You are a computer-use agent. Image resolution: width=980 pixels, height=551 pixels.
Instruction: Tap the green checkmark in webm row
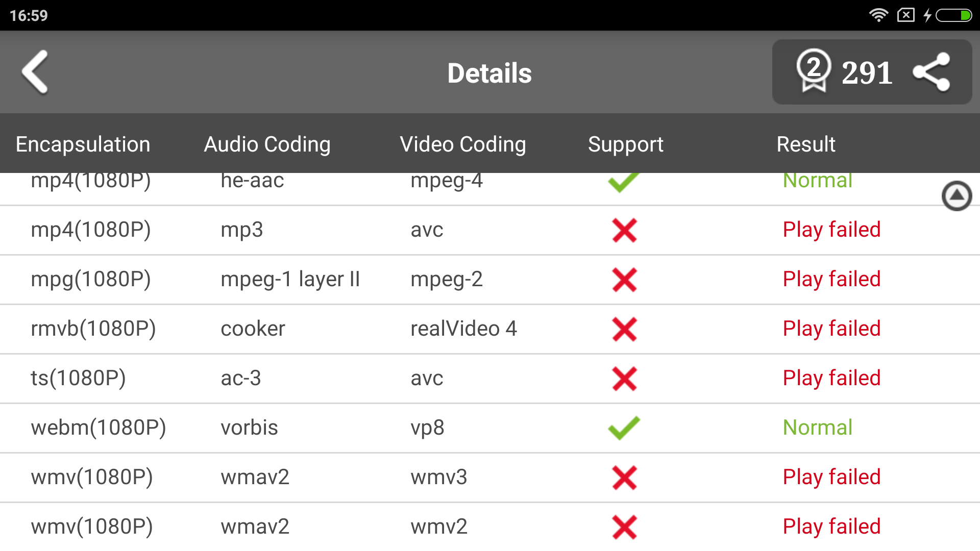pos(624,428)
